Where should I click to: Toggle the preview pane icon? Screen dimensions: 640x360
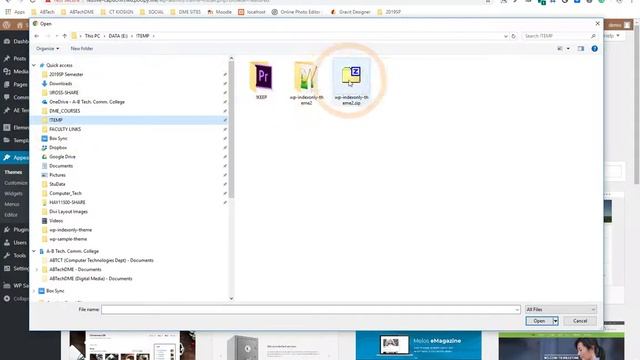(581, 49)
